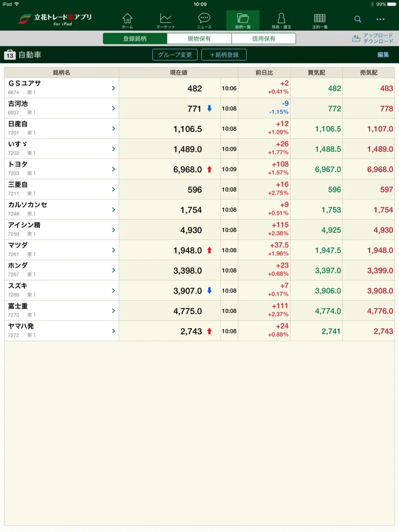
Task: Click the ＋銘柄登録 button
Action: pyautogui.click(x=224, y=55)
